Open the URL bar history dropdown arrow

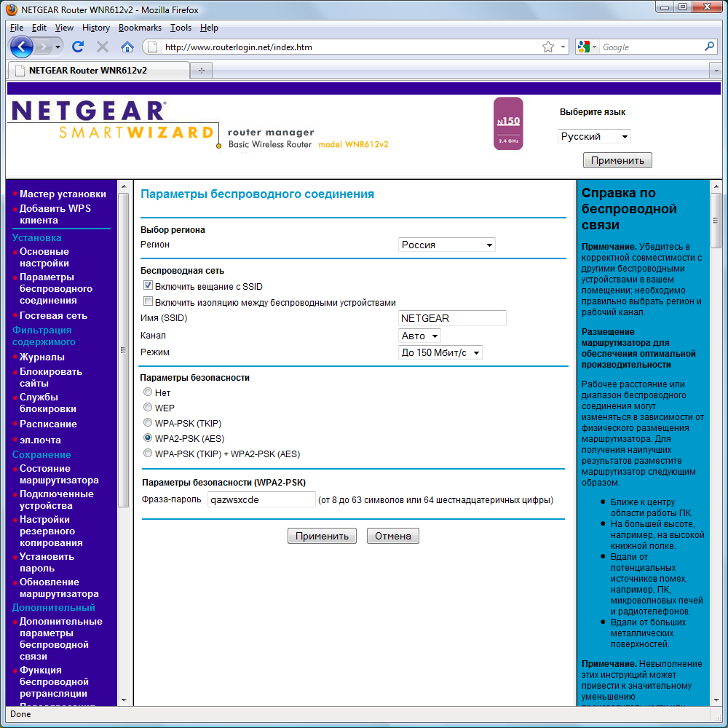563,47
